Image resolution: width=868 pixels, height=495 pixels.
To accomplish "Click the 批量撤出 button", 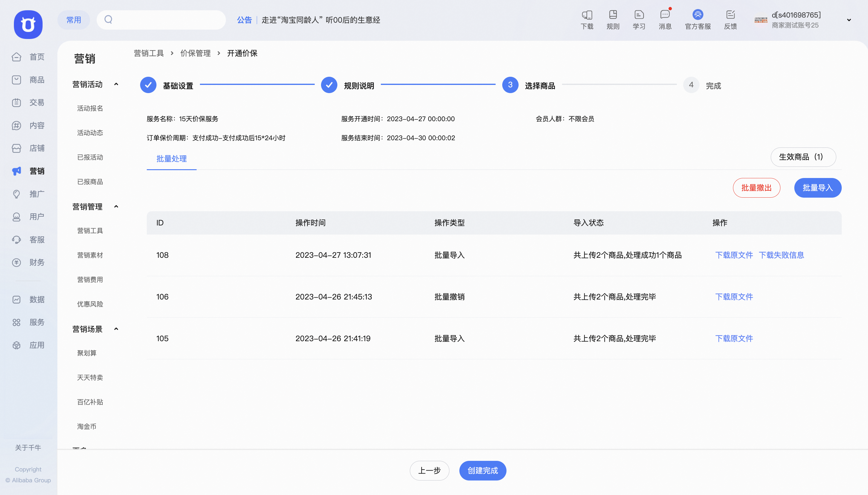I will pos(757,188).
